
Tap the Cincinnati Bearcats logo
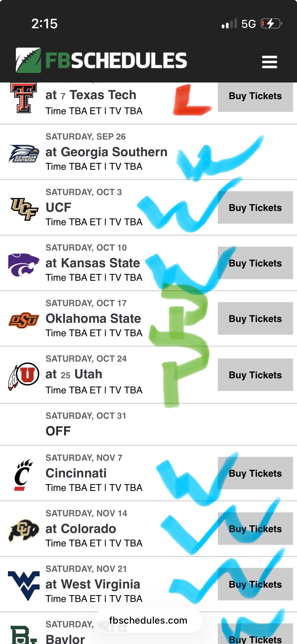click(23, 475)
